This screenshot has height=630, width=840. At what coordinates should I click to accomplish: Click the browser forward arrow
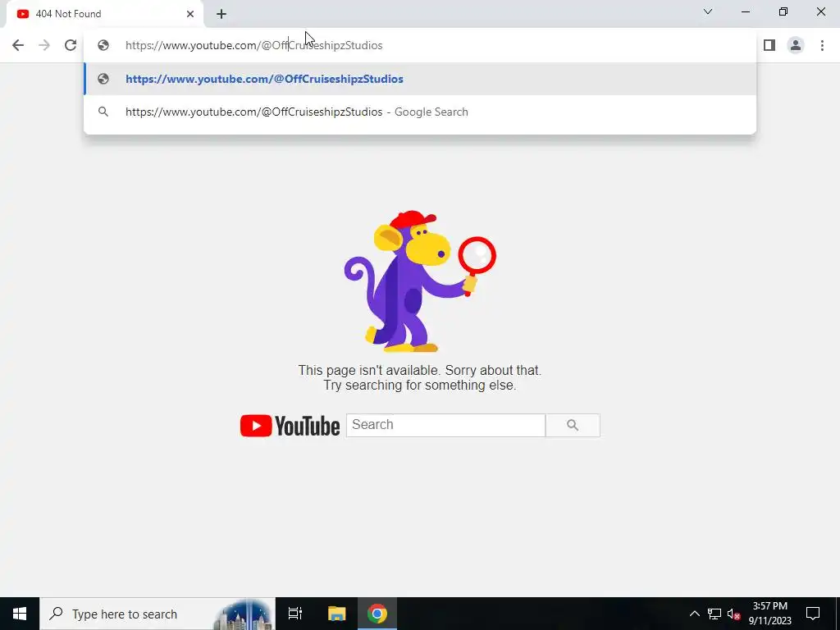click(44, 45)
